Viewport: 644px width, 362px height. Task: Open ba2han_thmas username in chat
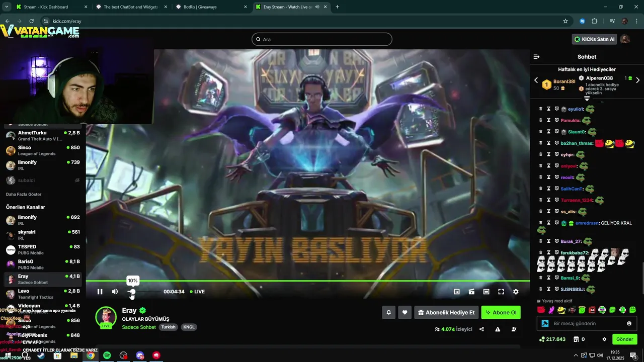[x=577, y=143]
